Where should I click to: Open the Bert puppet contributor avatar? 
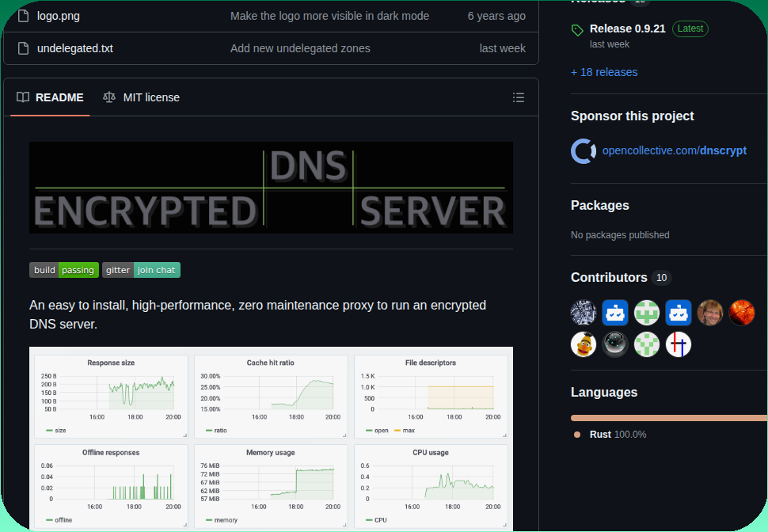(584, 344)
